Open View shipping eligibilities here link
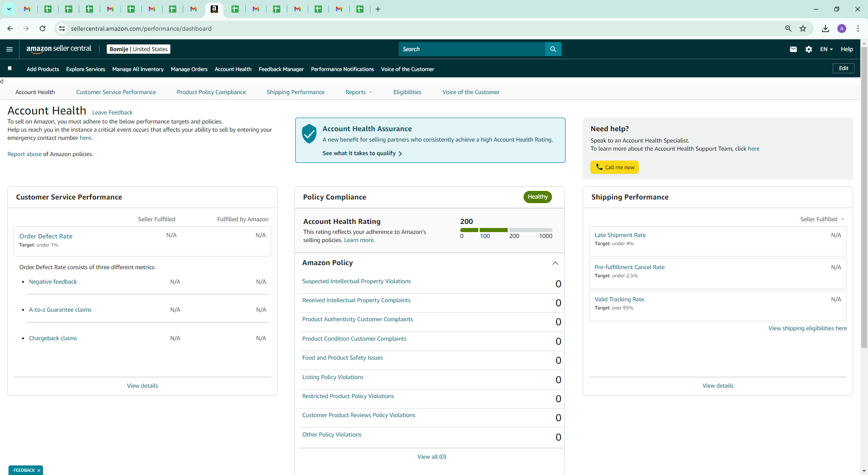This screenshot has width=868, height=475. click(807, 328)
